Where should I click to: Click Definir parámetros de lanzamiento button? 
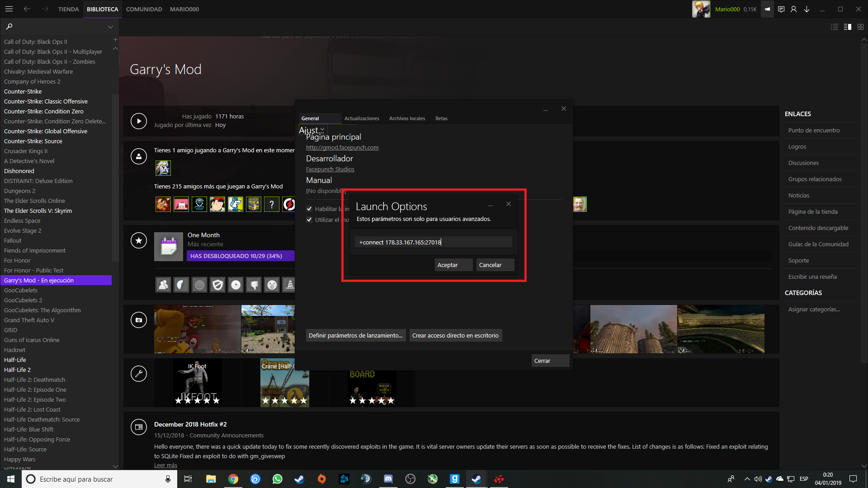pyautogui.click(x=355, y=335)
